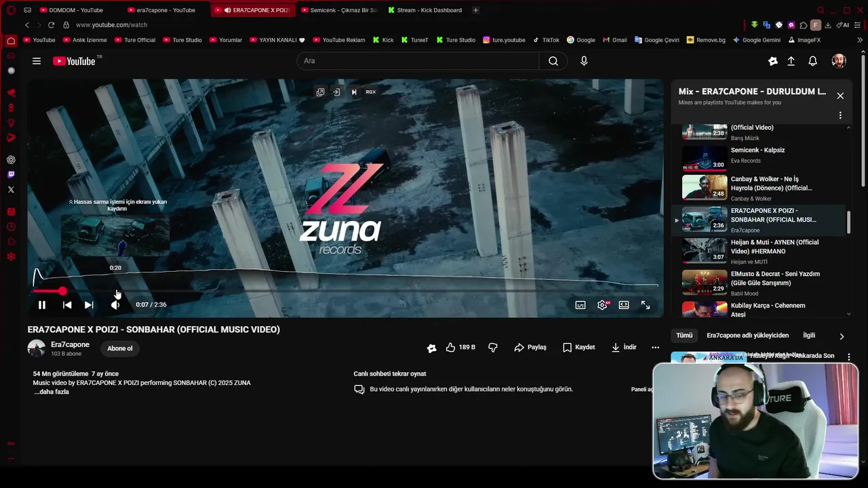Select the İlgili filter chip
This screenshot has width=868, height=488.
[809, 335]
